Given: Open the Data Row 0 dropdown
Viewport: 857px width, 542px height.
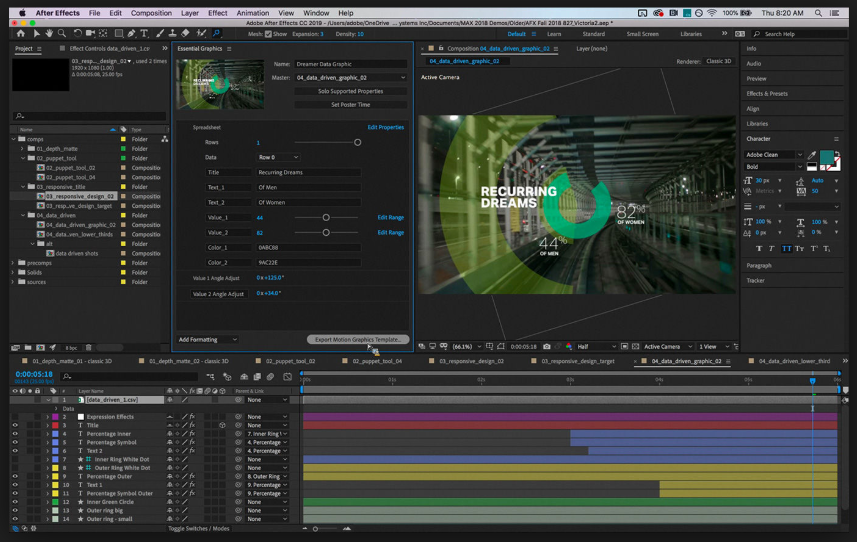Looking at the screenshot, I should point(278,157).
